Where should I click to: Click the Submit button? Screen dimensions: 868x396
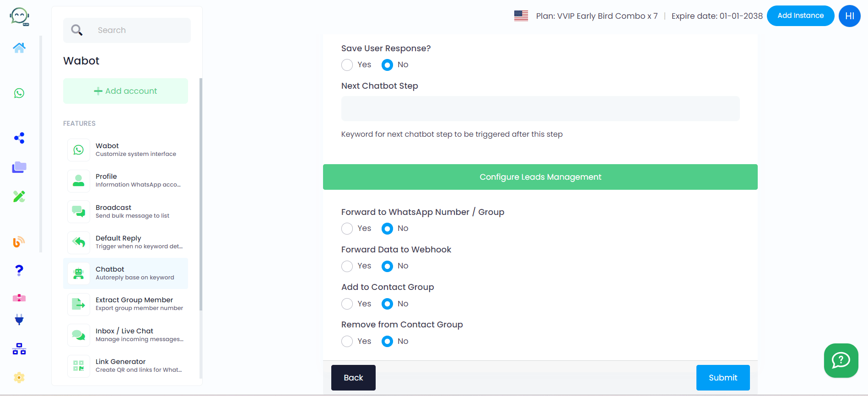[722, 377]
